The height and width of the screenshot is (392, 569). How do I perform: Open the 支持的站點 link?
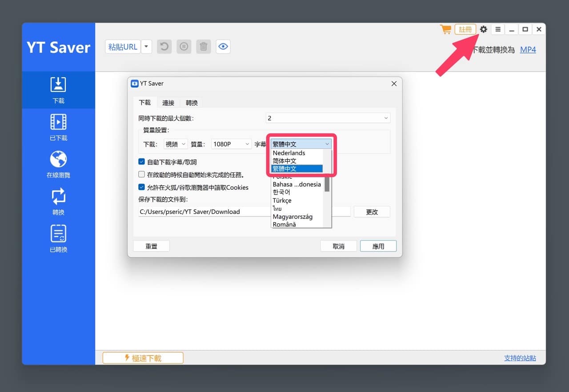click(520, 358)
